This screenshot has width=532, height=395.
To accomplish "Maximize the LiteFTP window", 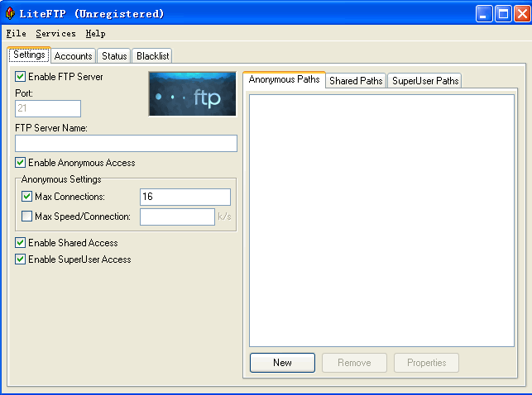I will pyautogui.click(x=503, y=14).
